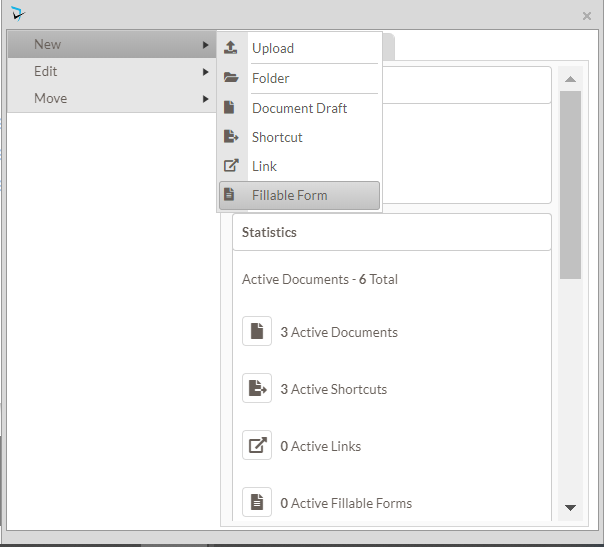Viewport: 604px width, 547px height.
Task: Click the Document Draft file icon
Action: coord(230,108)
